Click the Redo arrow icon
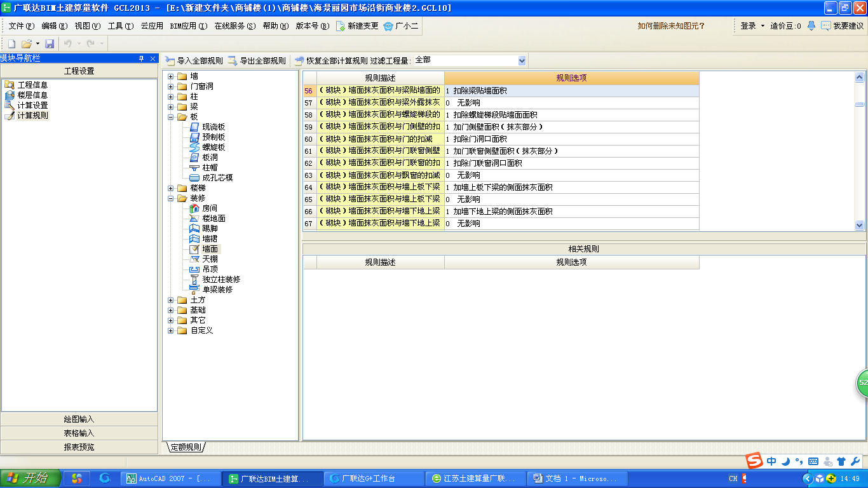Screen dimensions: 868x488 click(90, 44)
